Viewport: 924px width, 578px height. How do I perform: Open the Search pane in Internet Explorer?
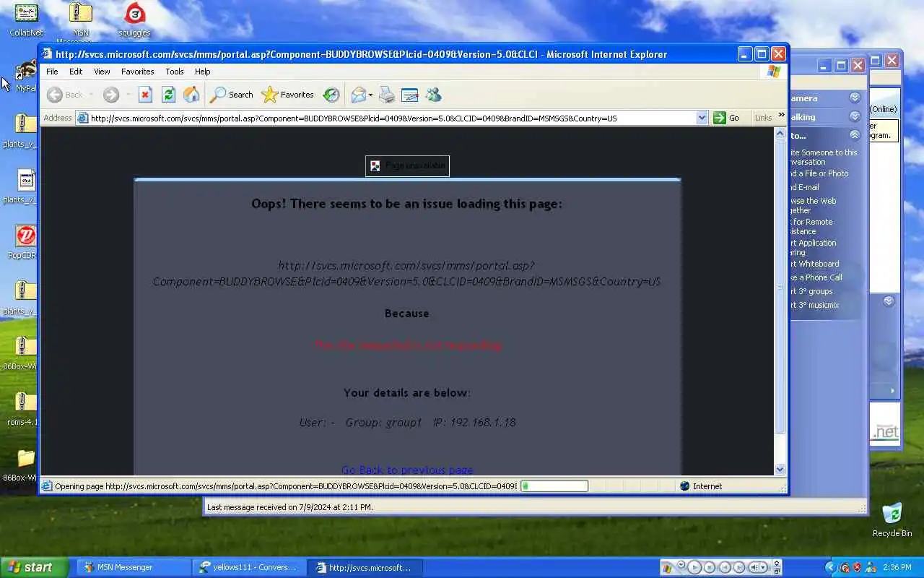coord(232,95)
